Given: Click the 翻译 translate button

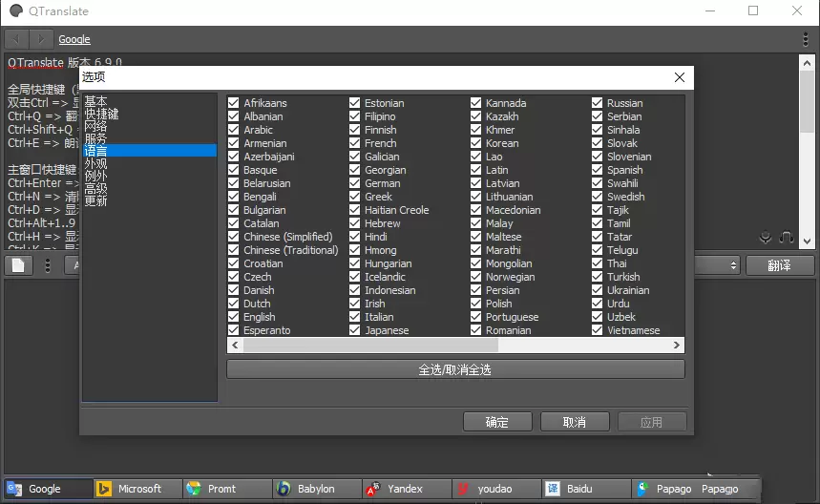Looking at the screenshot, I should click(780, 265).
